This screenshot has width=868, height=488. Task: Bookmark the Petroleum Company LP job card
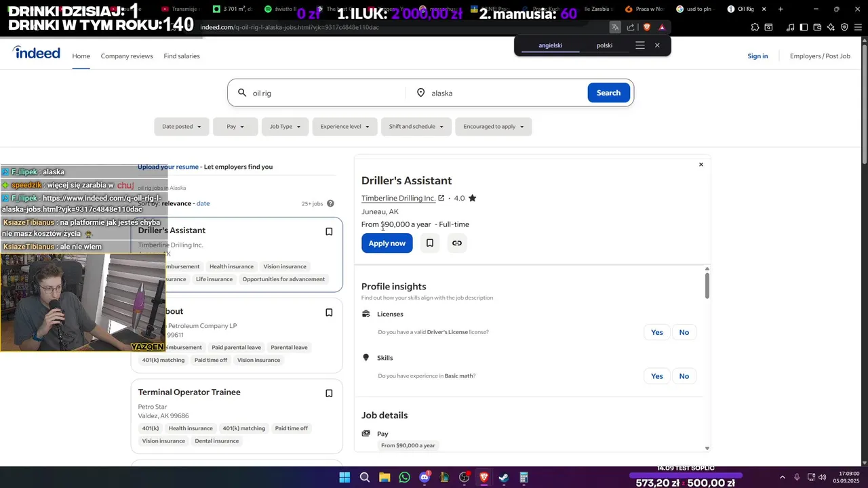tap(329, 312)
